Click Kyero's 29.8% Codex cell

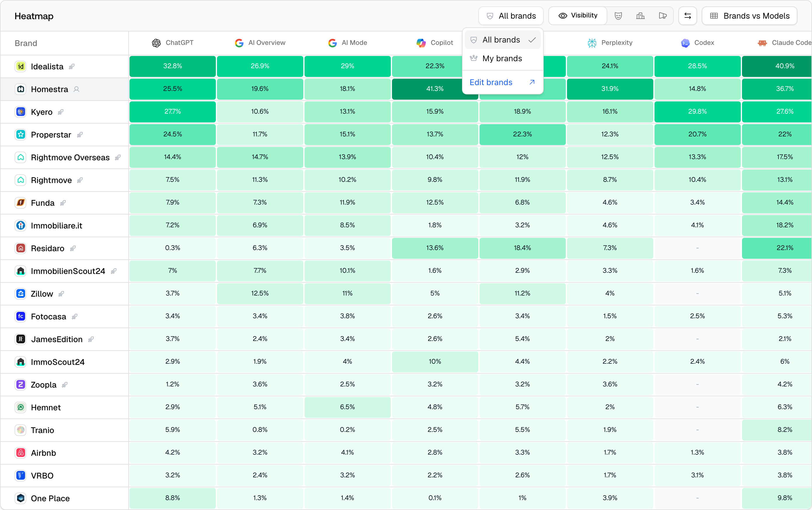coord(697,112)
